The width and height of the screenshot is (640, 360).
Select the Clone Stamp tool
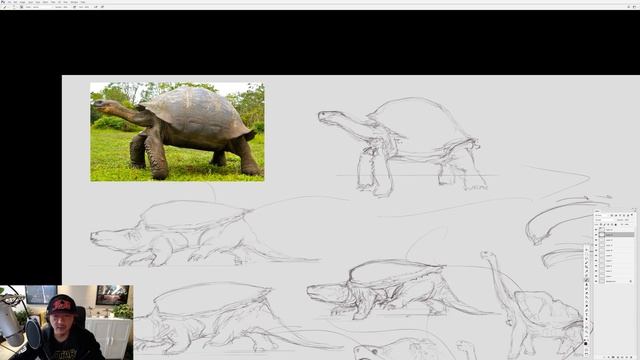(587, 284)
